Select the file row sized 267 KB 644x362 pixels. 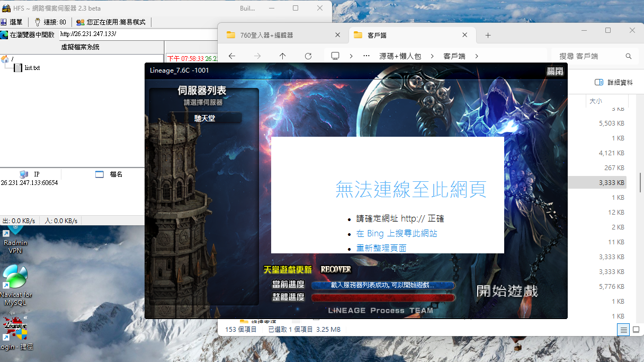click(597, 167)
